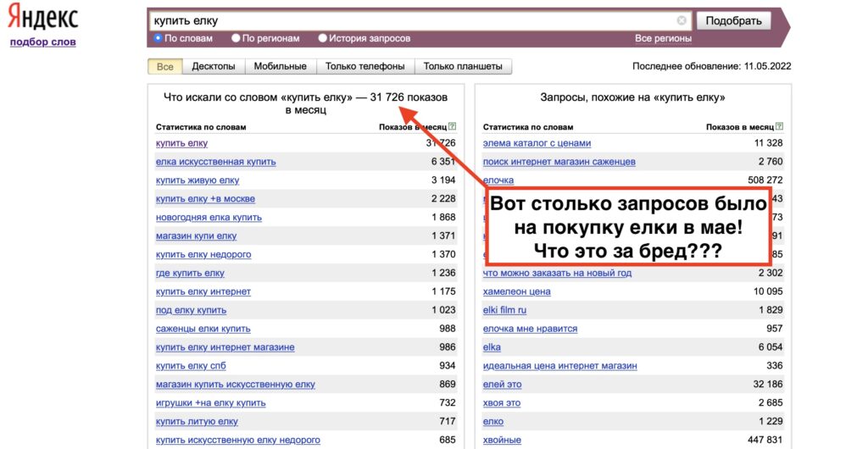Open идеальная цена интернет магазин link

(x=559, y=365)
